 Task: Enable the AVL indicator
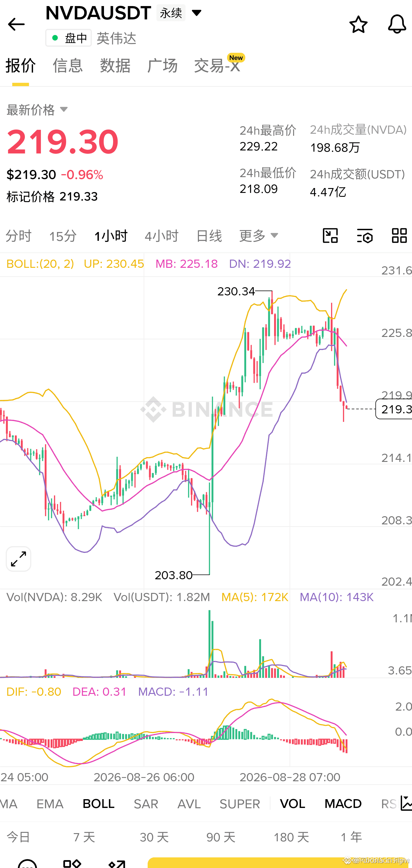point(189,804)
